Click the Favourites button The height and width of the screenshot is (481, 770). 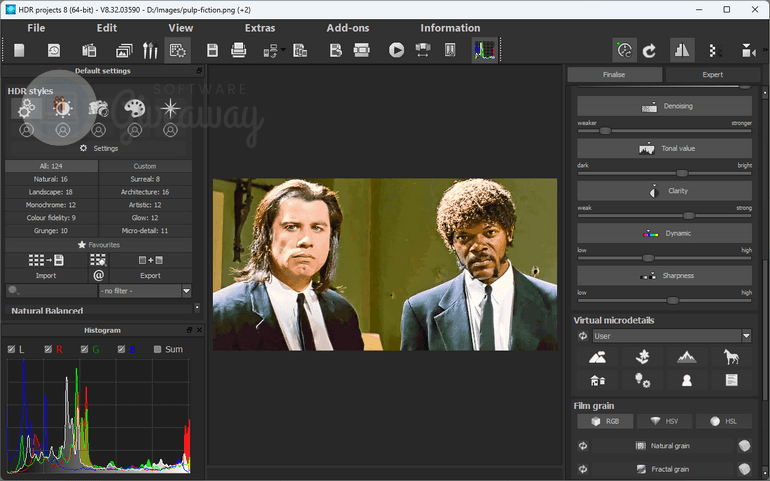(x=98, y=244)
